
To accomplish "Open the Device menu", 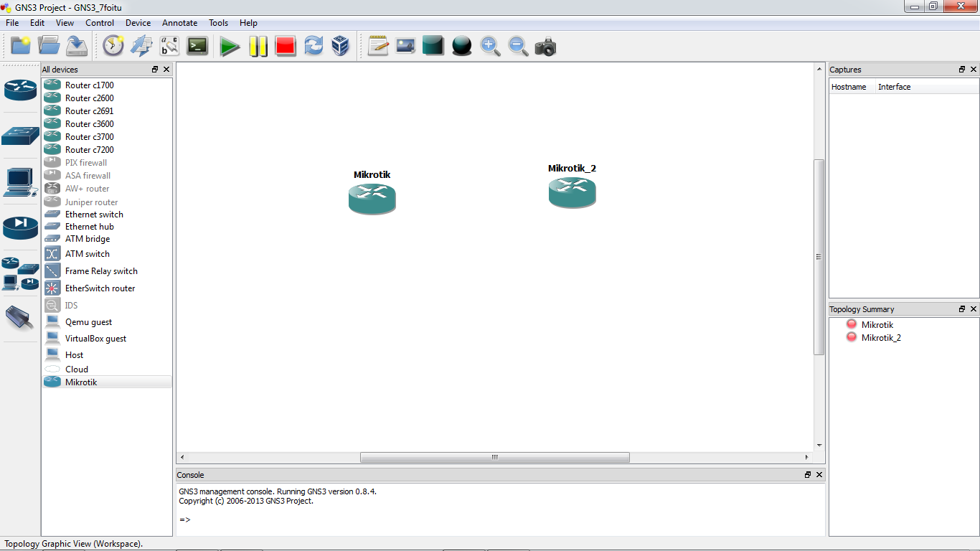I will [x=138, y=23].
